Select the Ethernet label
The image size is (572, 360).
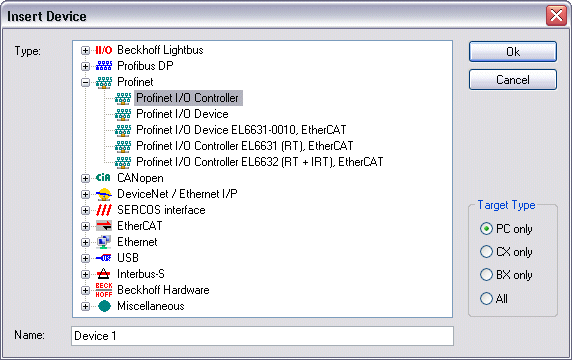(137, 242)
